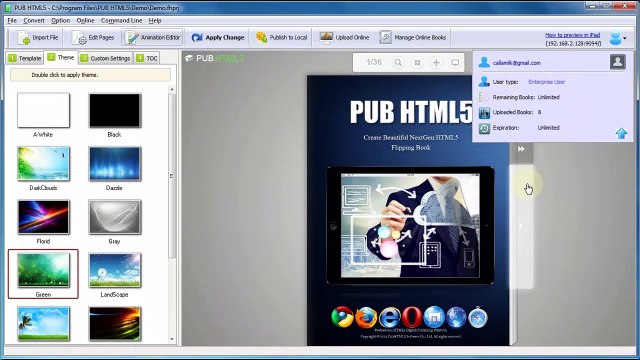Select the palm tree beach theme thumbnail
Viewport: 640px width, 360px height.
click(43, 324)
